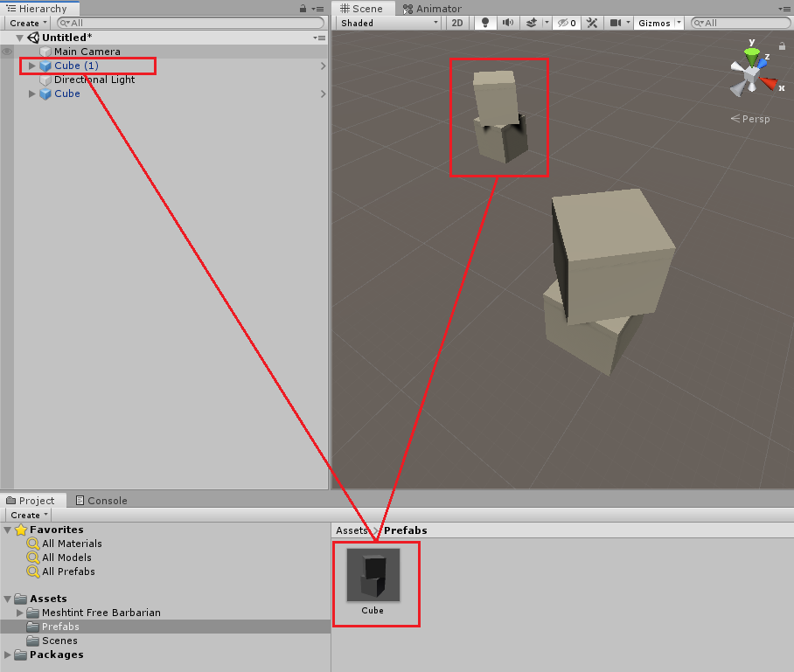Click Assets in the breadcrumb path
The image size is (794, 672).
pyautogui.click(x=352, y=530)
